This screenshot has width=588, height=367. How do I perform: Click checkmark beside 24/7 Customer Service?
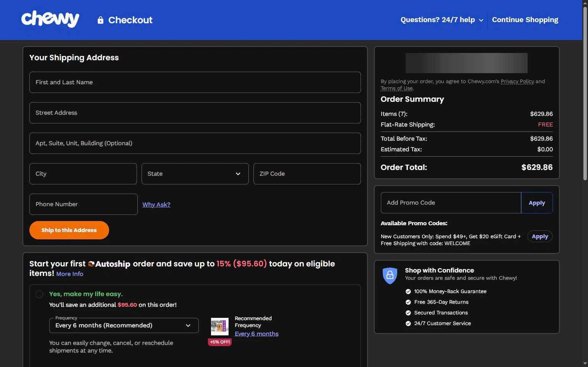coord(408,324)
